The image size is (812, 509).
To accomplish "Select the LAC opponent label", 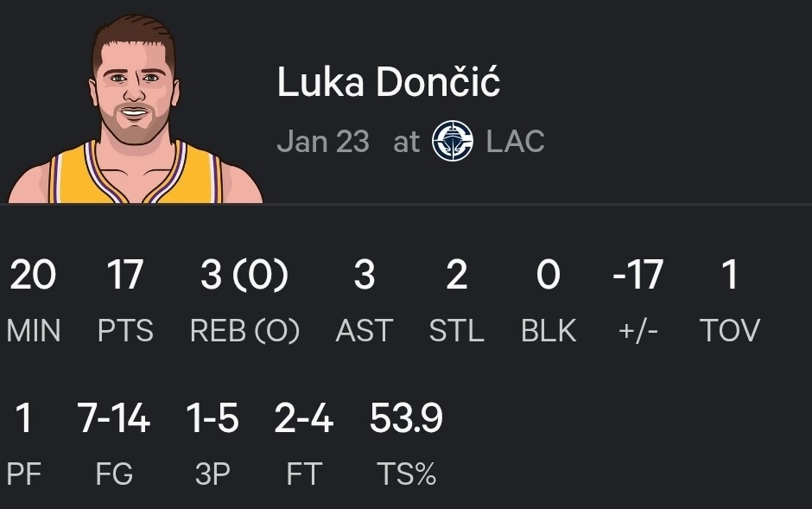I will tap(515, 141).
